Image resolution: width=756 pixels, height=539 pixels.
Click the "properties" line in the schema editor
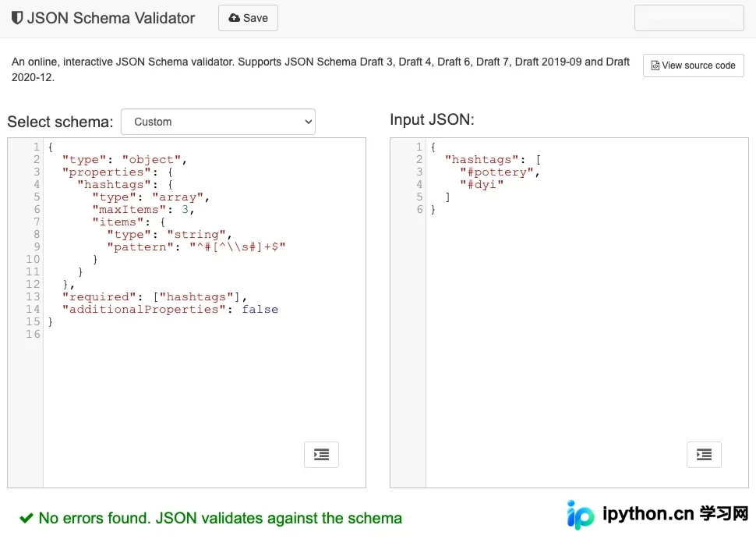tap(118, 172)
